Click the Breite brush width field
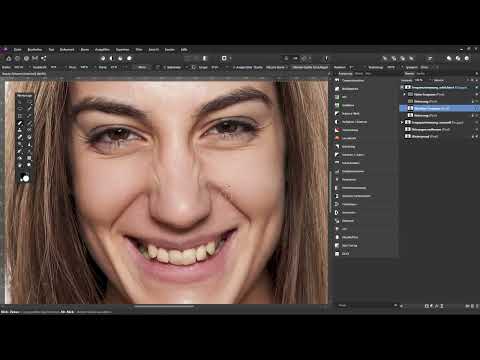480x360 pixels. pos(19,67)
